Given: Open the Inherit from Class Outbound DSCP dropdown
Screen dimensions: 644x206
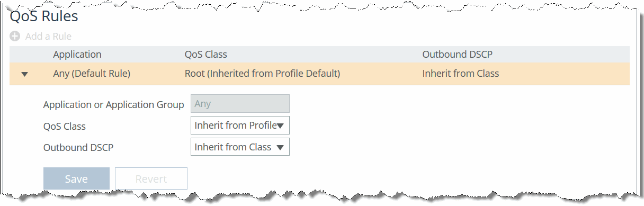Looking at the screenshot, I should pos(240,147).
